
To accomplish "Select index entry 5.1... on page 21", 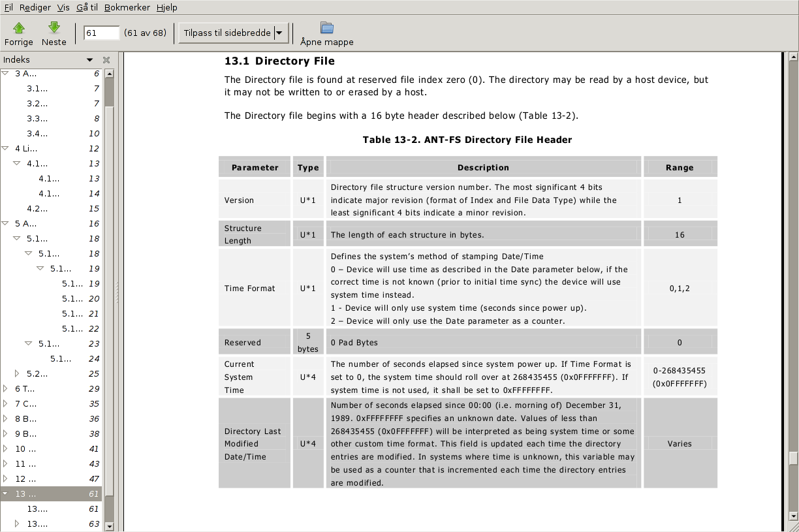I will [x=51, y=313].
